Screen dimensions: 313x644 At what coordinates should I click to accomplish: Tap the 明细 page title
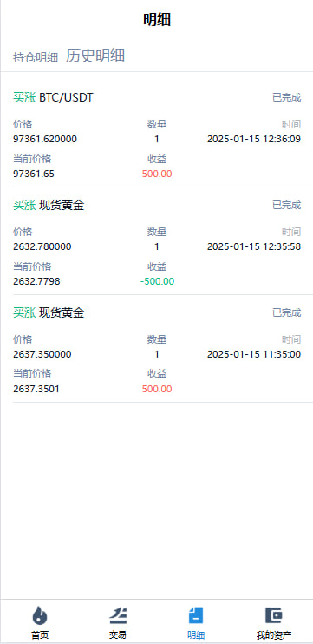click(x=157, y=19)
